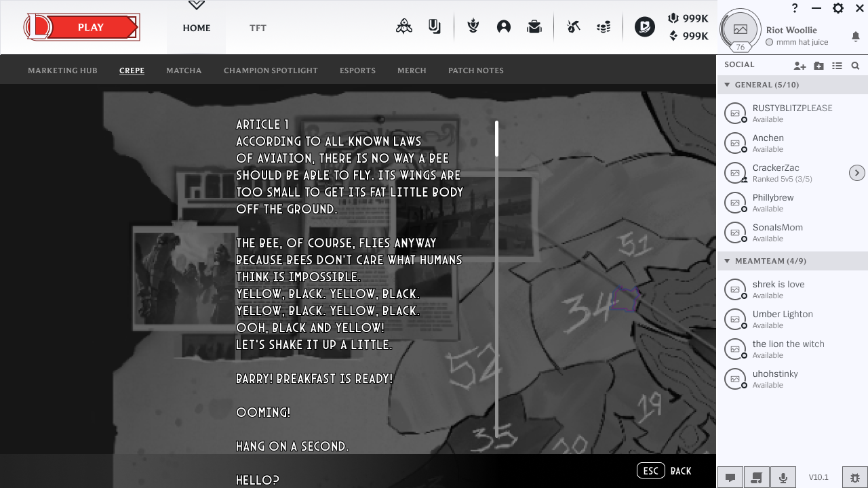This screenshot has height=488, width=868.
Task: Open the missions scroll button
Action: (757, 477)
